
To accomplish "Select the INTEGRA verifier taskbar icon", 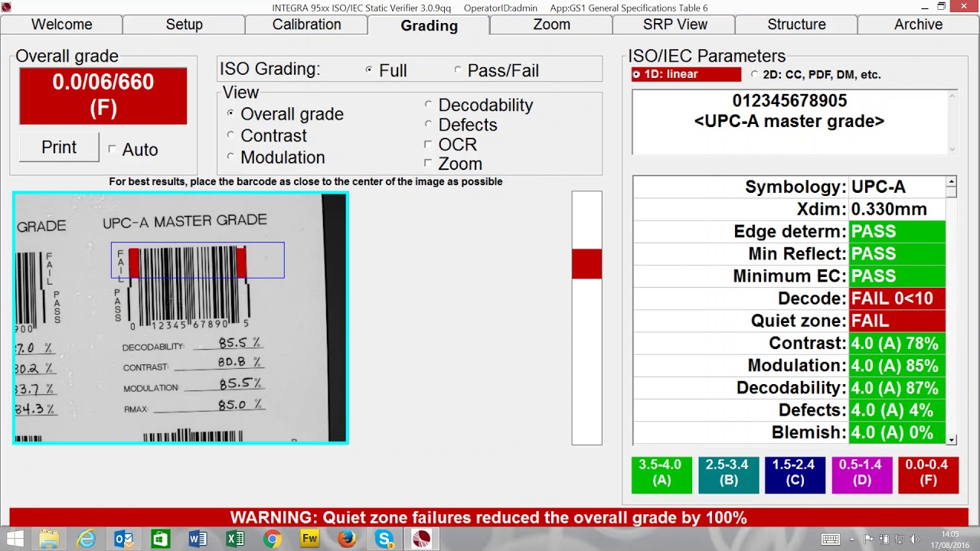I will click(x=421, y=539).
